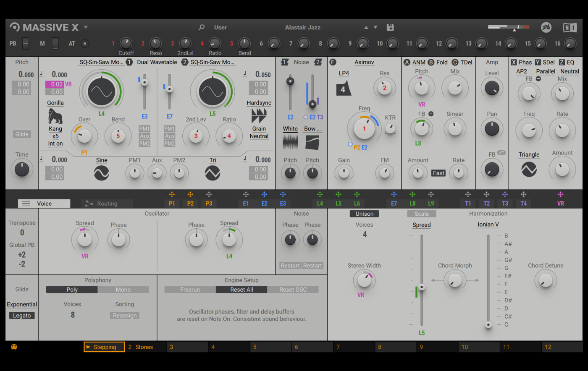Click the Filter Freq knob

(x=364, y=129)
